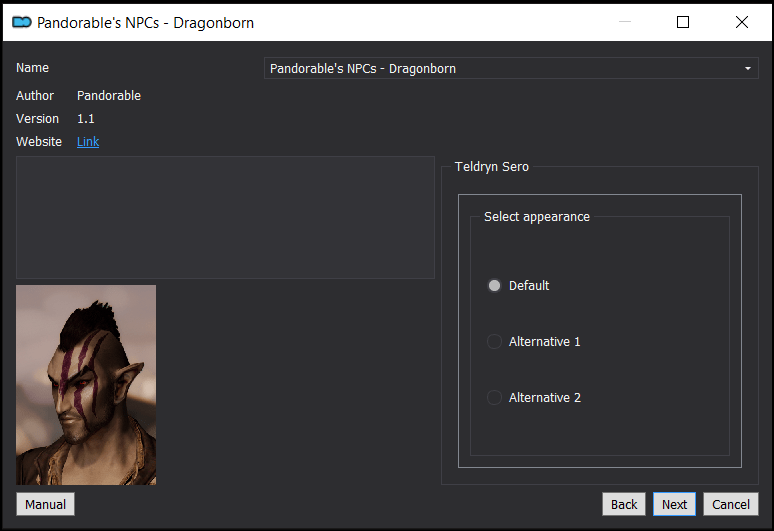Image resolution: width=774 pixels, height=531 pixels.
Task: Cancel the installer dialog
Action: 731,504
